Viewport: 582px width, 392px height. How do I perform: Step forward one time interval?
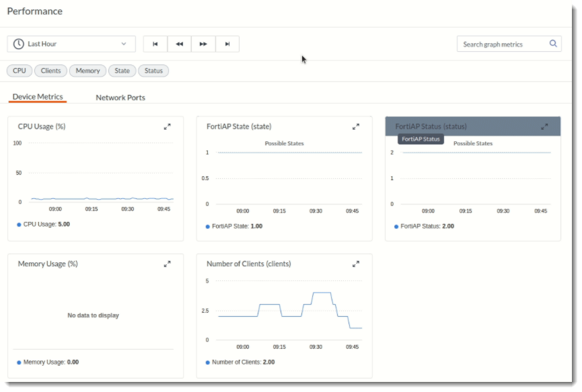coord(203,44)
